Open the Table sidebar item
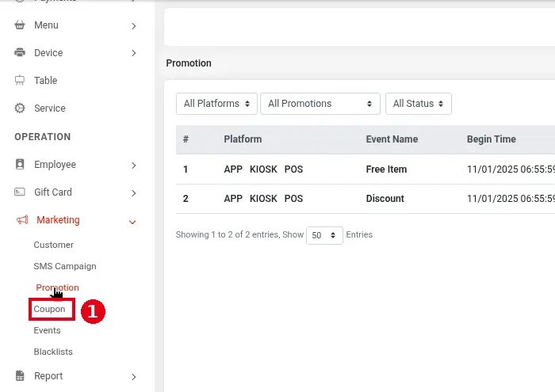The width and height of the screenshot is (555, 392). (x=46, y=80)
